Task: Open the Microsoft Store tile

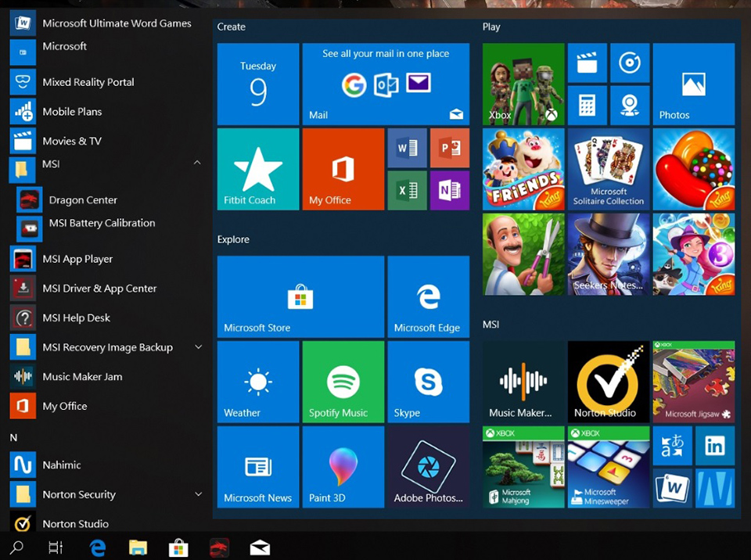Action: (x=300, y=297)
